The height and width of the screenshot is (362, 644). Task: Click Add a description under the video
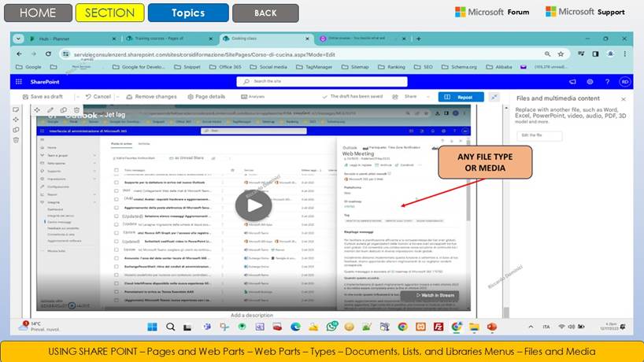(252, 316)
